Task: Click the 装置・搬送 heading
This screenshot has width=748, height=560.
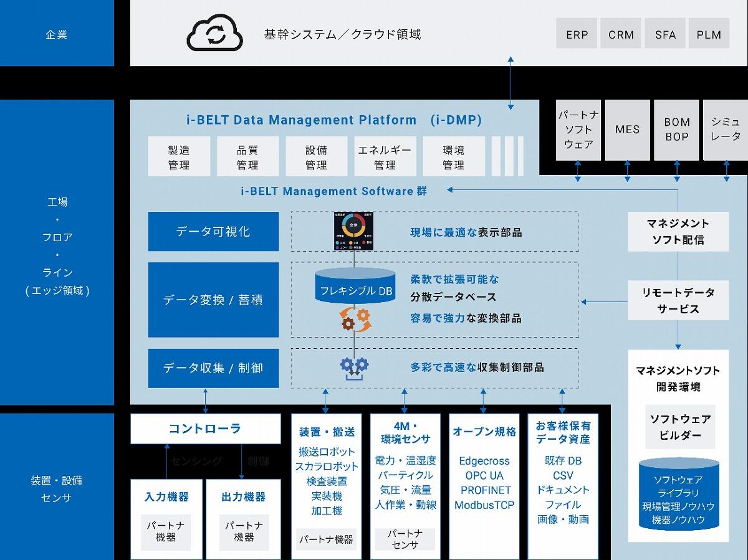Action: pos(327,432)
